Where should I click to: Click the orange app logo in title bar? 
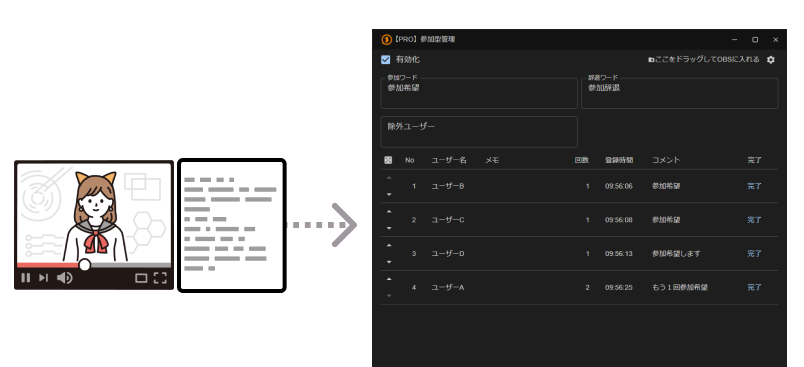point(386,39)
